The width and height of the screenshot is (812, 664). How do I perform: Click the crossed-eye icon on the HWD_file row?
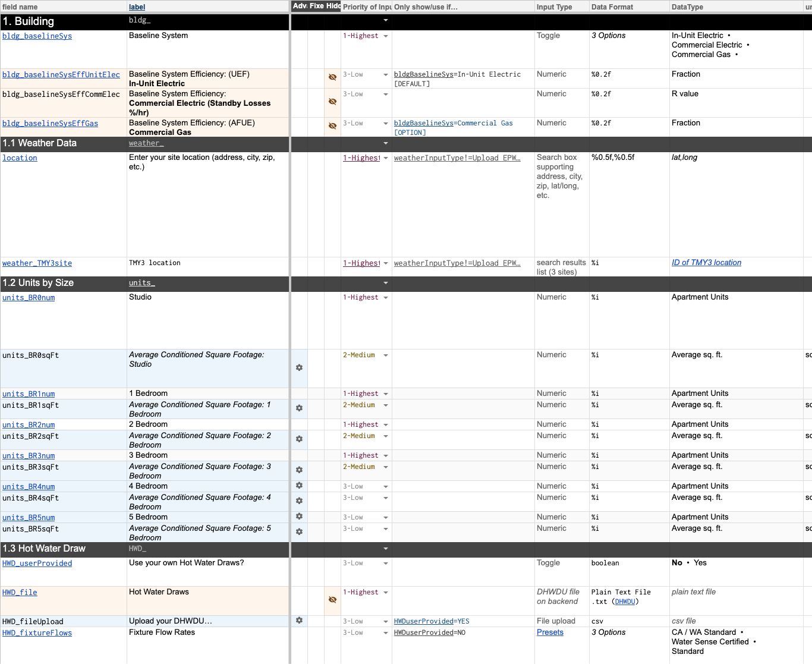(332, 599)
